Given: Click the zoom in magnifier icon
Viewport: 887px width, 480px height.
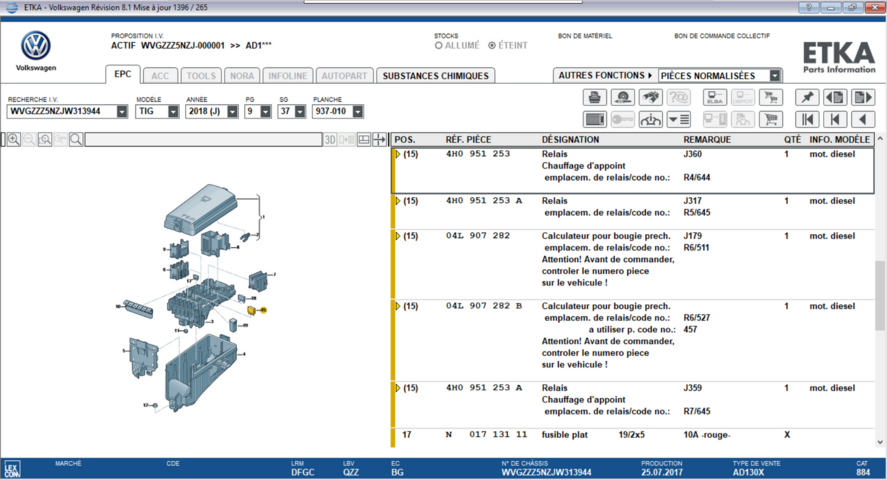Looking at the screenshot, I should 14,139.
